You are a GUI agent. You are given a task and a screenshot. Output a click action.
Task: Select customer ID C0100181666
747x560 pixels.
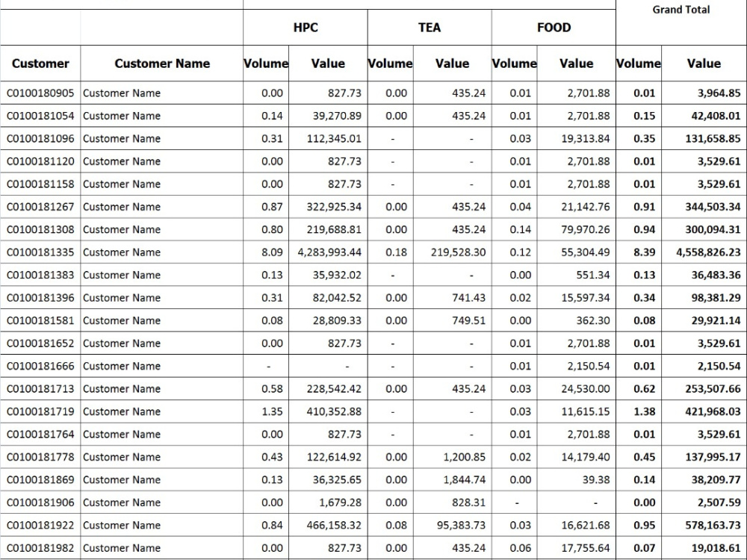coord(40,366)
